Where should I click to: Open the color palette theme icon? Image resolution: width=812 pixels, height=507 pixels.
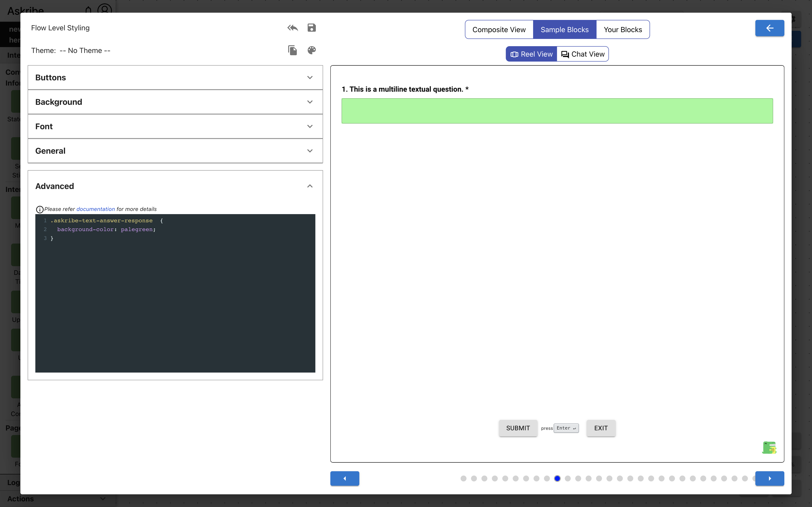tap(311, 50)
